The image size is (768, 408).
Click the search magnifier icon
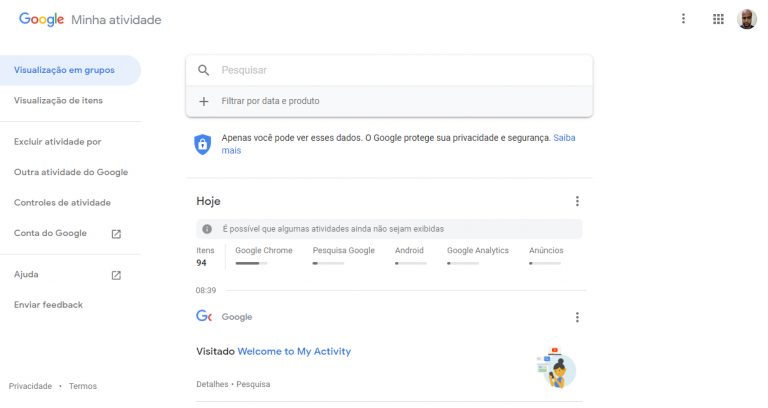click(204, 71)
